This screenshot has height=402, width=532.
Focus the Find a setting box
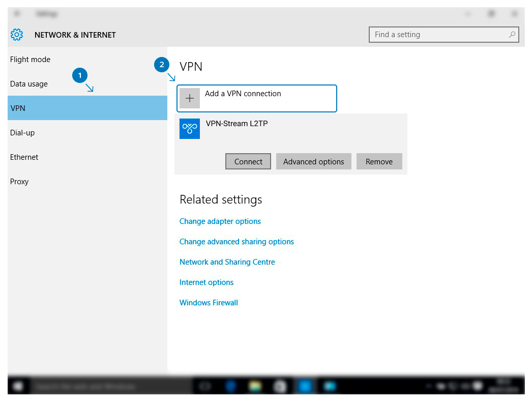[444, 35]
